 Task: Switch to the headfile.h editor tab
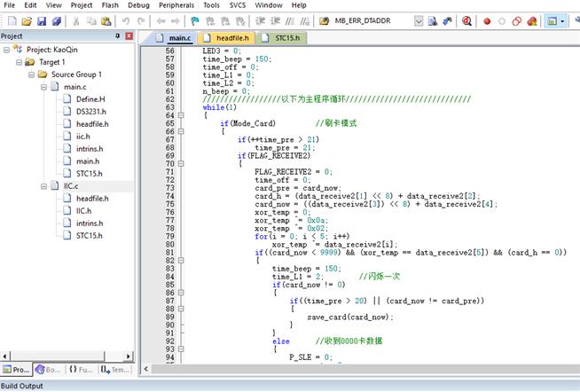[226, 38]
